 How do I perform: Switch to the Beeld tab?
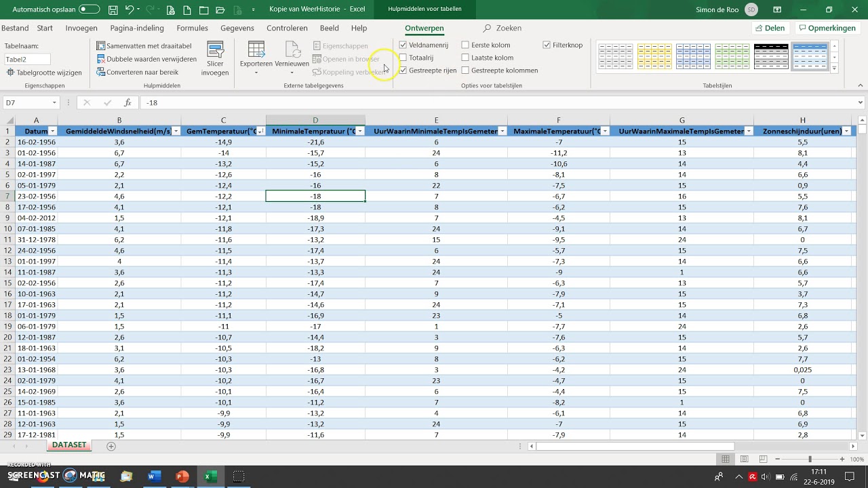point(330,28)
